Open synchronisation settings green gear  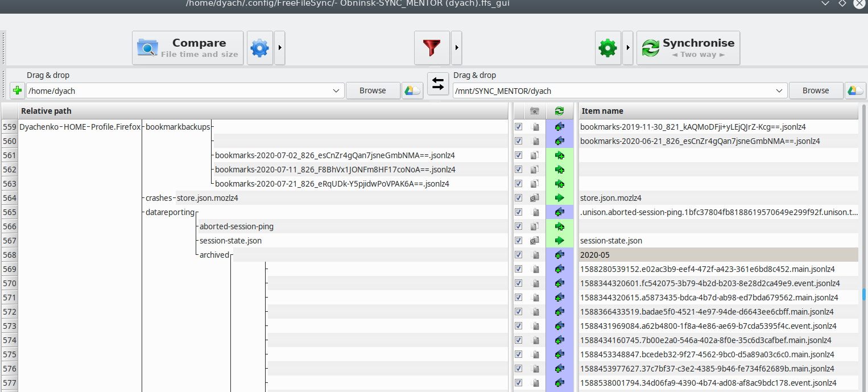click(x=608, y=48)
